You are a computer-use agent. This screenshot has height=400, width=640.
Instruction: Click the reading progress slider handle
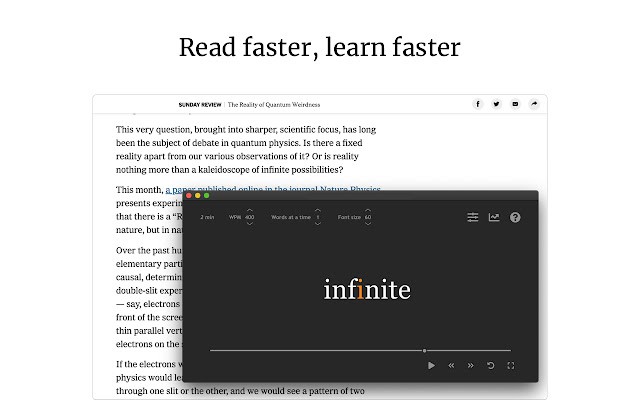click(425, 350)
